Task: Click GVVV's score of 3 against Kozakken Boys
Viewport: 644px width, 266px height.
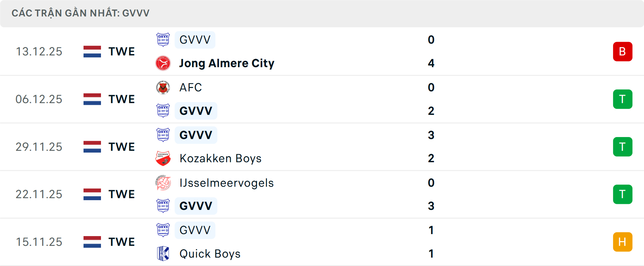Action: pos(431,135)
